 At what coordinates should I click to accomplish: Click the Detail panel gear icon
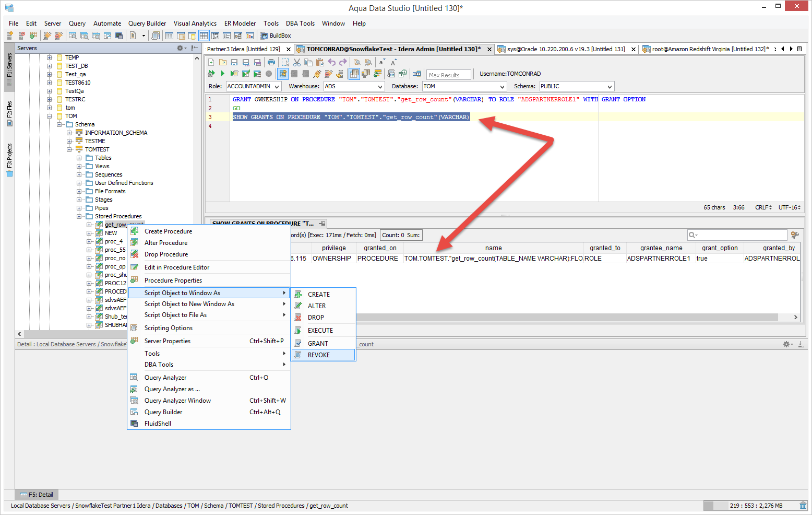coord(787,344)
